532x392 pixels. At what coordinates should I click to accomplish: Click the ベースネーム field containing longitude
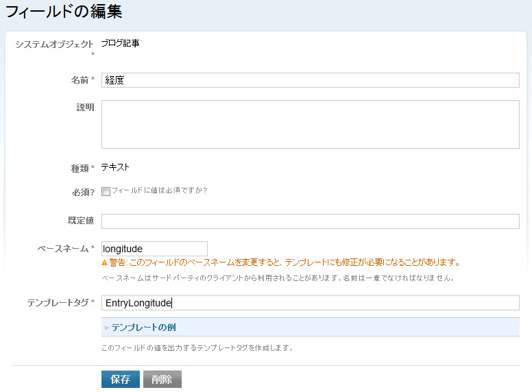click(154, 249)
